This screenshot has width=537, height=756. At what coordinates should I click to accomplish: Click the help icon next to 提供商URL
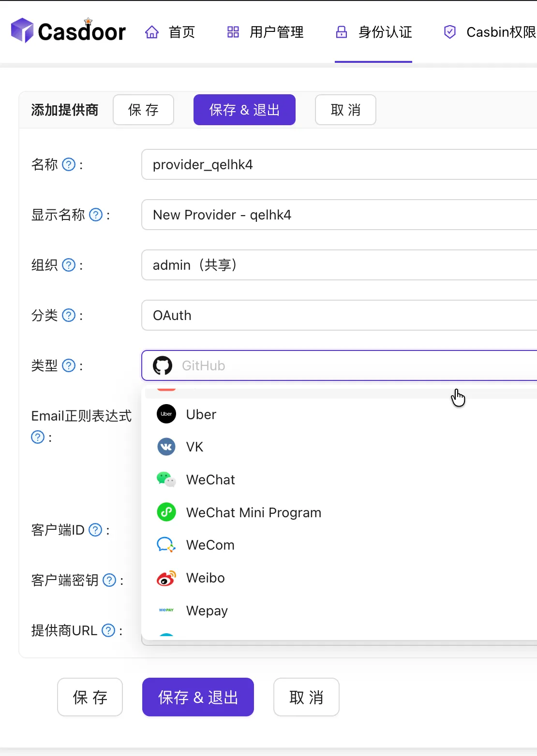coord(109,631)
